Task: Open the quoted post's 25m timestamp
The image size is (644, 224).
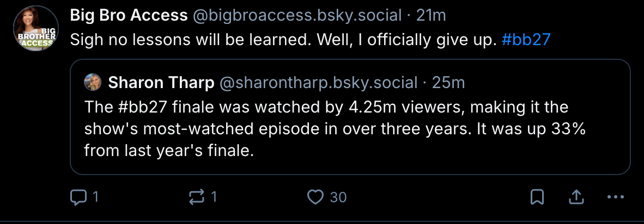Action: pyautogui.click(x=448, y=83)
